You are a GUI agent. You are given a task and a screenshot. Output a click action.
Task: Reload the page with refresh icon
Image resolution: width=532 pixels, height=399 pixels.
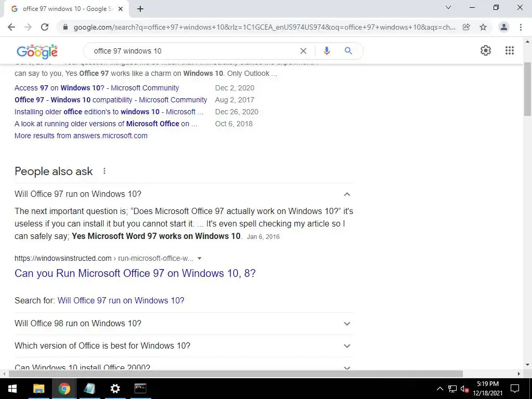45,27
